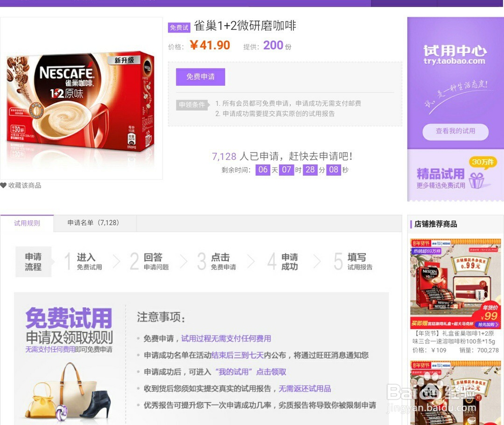Open the first recommended 年货节 product thumbnail
This screenshot has width=504, height=425.
[x=456, y=284]
